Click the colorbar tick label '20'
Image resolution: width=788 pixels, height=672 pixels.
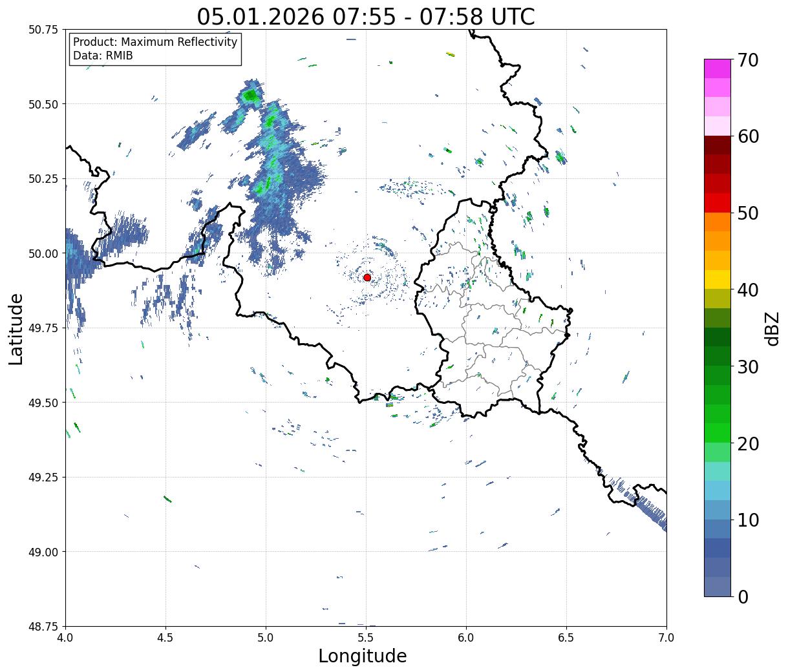[748, 443]
